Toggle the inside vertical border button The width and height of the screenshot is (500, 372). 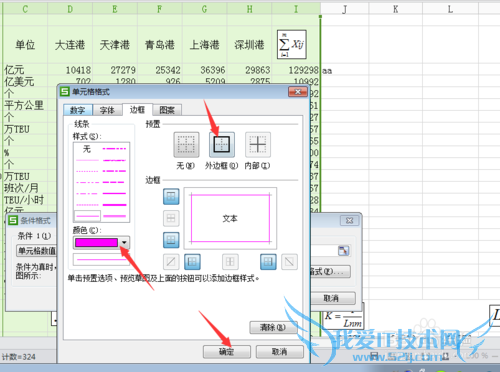click(230, 262)
